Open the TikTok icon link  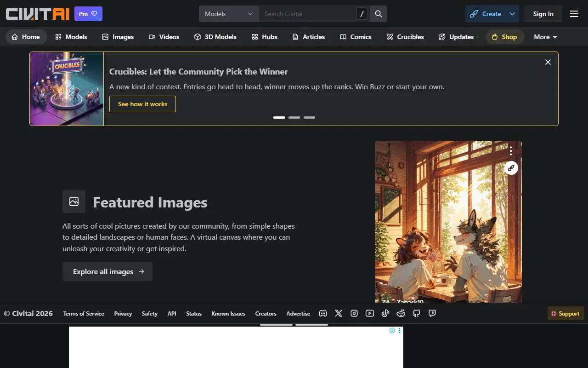[385, 313]
